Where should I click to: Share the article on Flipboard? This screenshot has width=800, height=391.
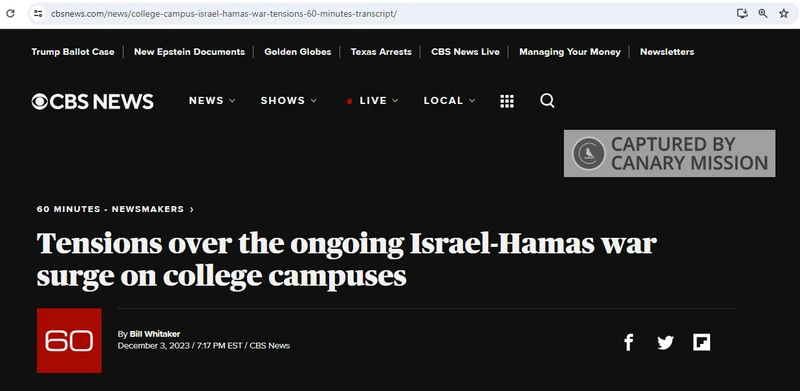click(x=702, y=342)
